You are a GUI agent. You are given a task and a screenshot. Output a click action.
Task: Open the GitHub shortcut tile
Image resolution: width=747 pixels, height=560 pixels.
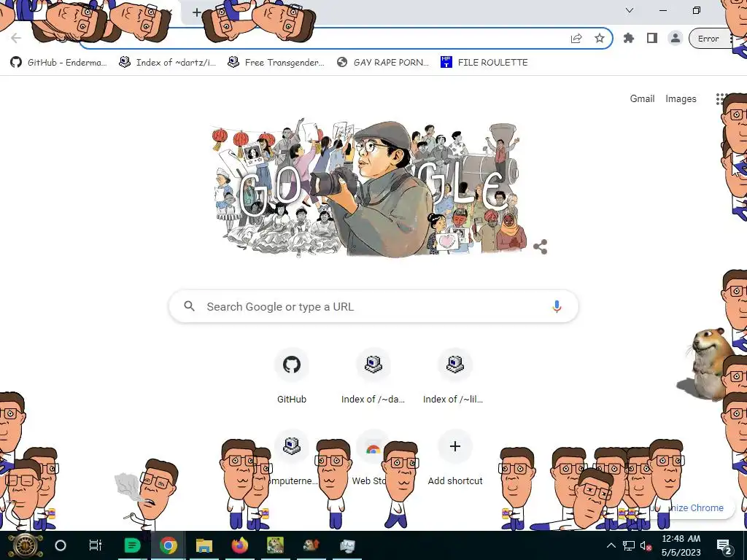pos(292,377)
